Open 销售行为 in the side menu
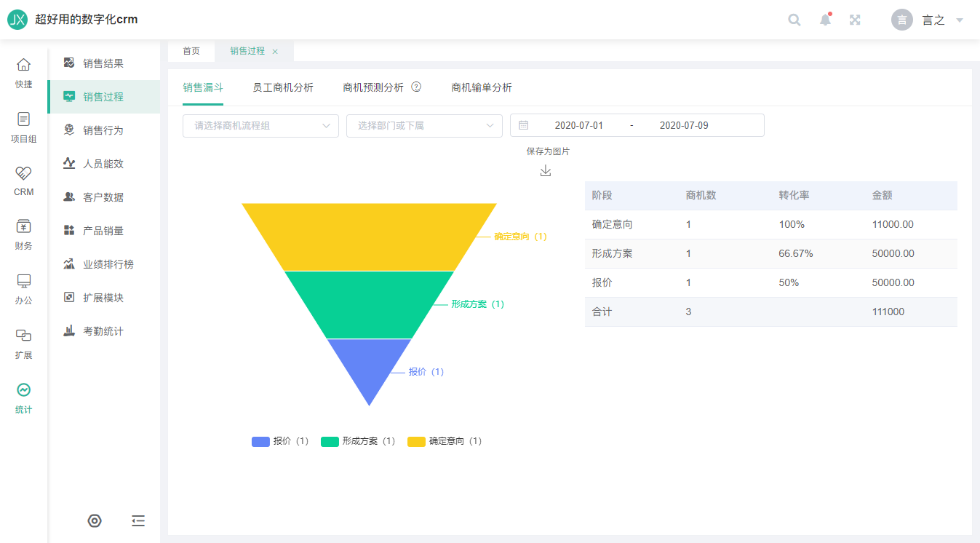The image size is (980, 543). [x=104, y=130]
